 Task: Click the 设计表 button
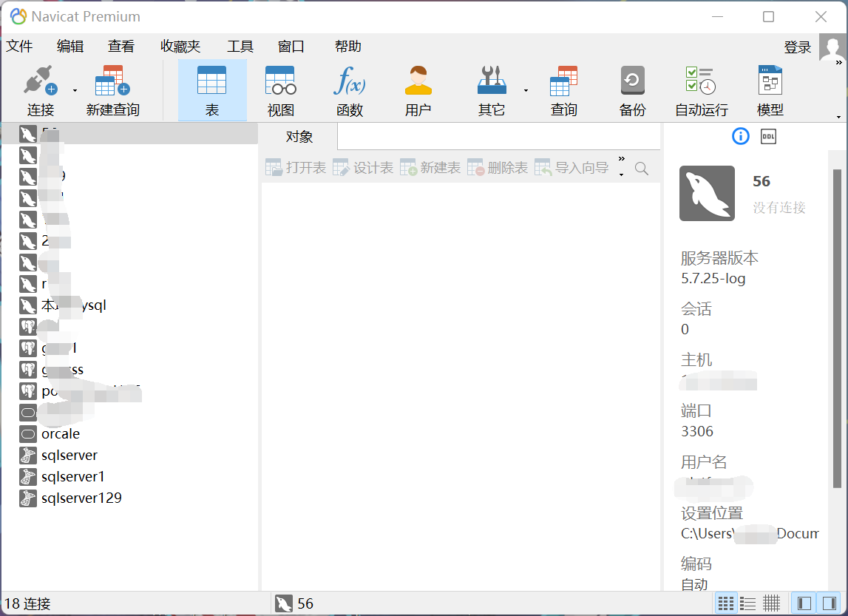point(363,168)
